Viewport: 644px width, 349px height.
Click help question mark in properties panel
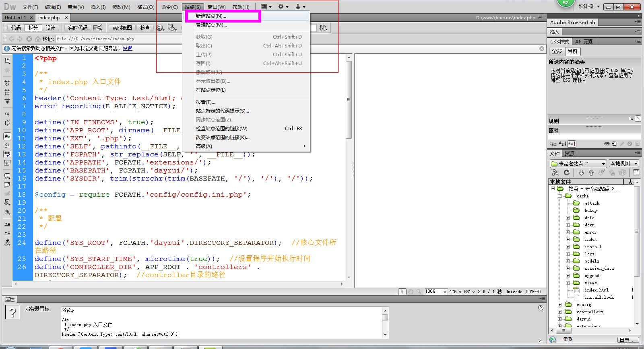541,308
